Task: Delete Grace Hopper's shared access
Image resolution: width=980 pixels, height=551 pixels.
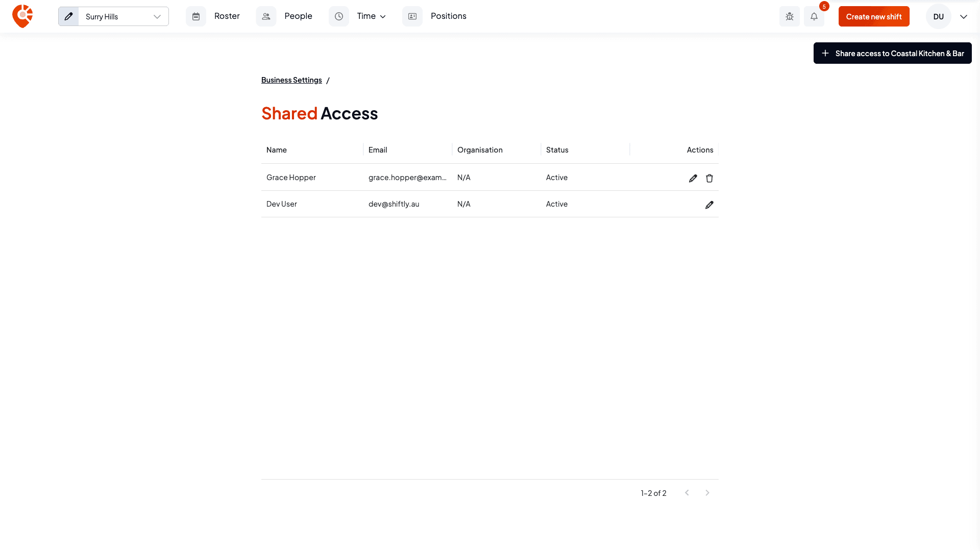Action: [x=709, y=178]
